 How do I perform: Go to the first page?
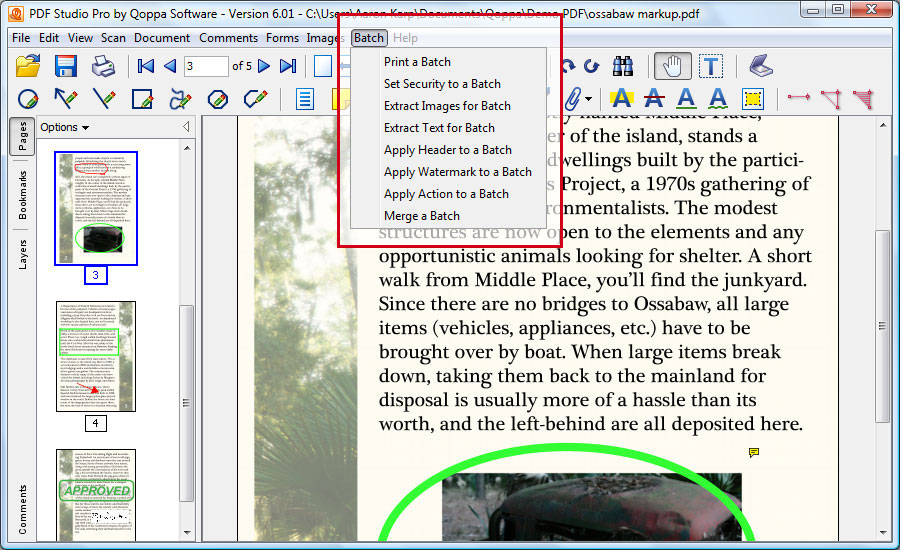146,66
